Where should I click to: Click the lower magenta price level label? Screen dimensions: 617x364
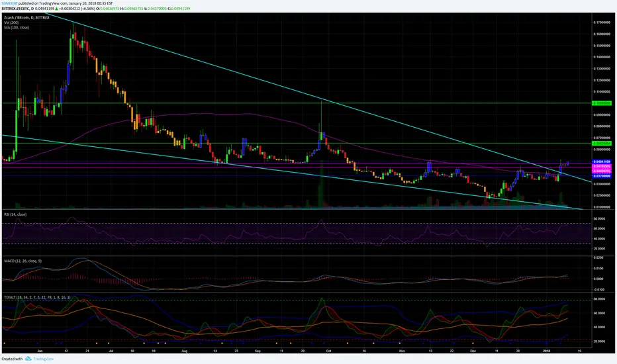click(x=601, y=171)
